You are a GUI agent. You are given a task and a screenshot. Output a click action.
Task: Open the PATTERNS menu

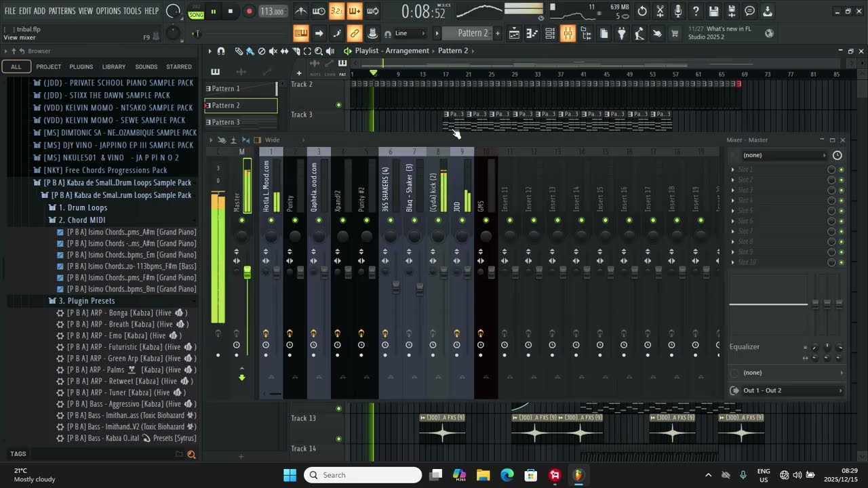coord(62,11)
